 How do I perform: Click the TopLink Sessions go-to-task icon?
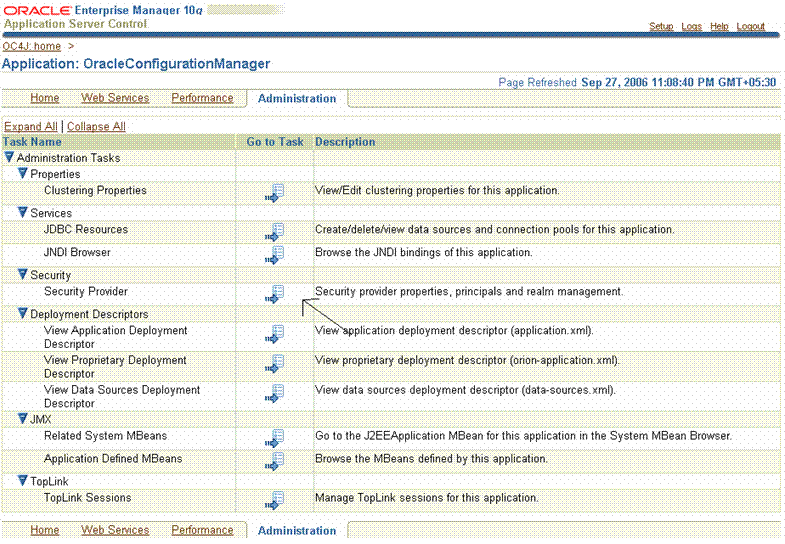click(274, 500)
